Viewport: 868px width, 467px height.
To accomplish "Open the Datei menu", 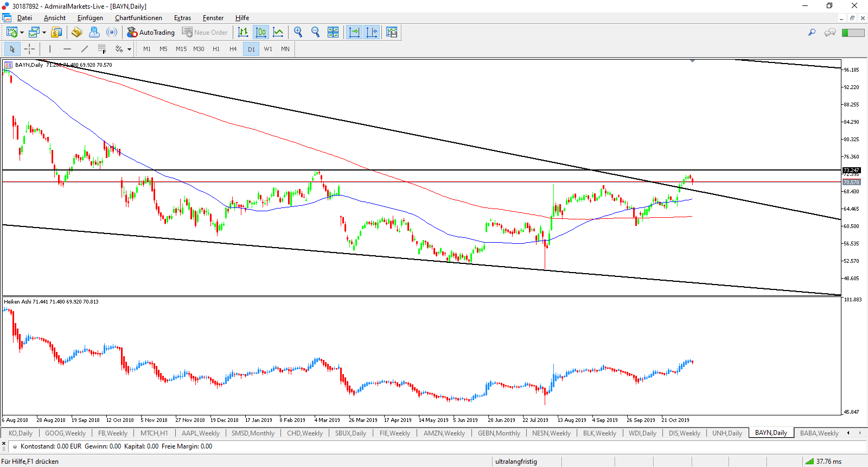I will (24, 18).
